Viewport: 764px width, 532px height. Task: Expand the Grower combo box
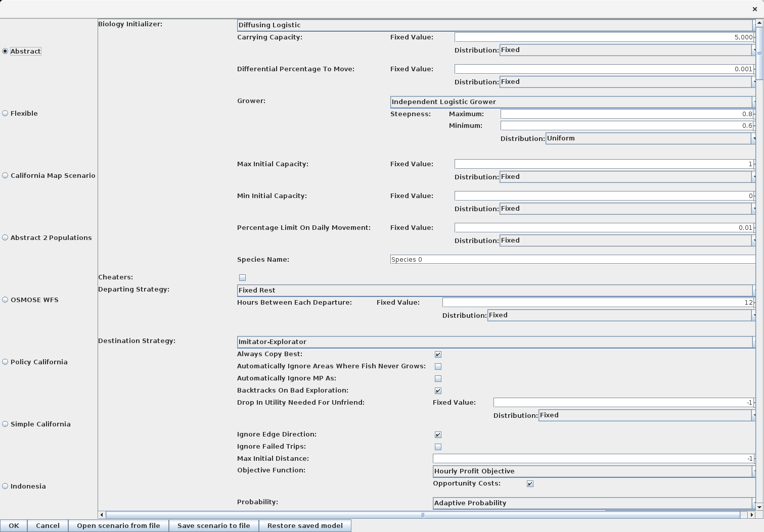573,102
